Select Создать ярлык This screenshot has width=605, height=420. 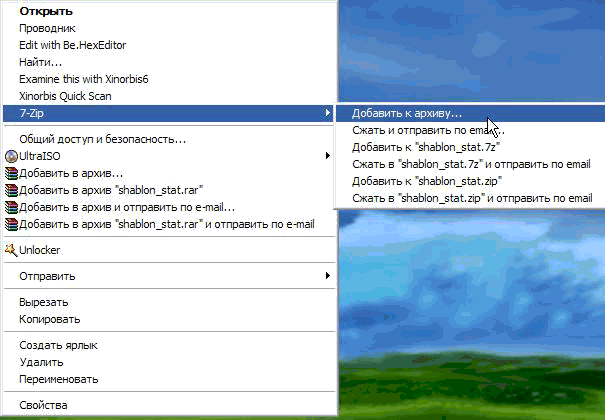(169, 345)
